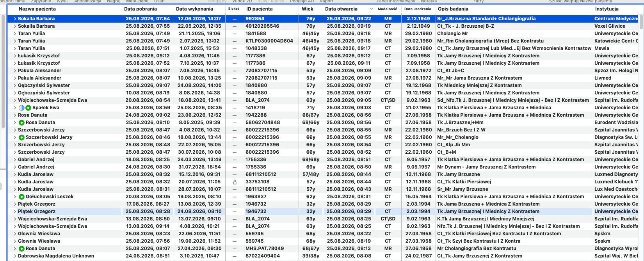Image resolution: width=644 pixels, height=261 pixels.
Task: Click Glownia Wieslawa 22.06.2026 execution date
Action: (200, 234)
